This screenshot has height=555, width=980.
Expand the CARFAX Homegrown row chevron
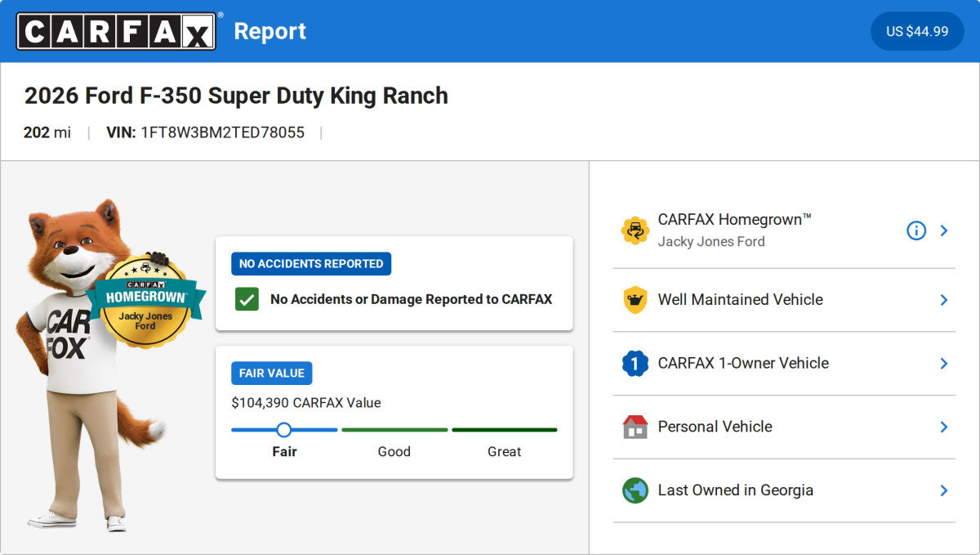944,231
